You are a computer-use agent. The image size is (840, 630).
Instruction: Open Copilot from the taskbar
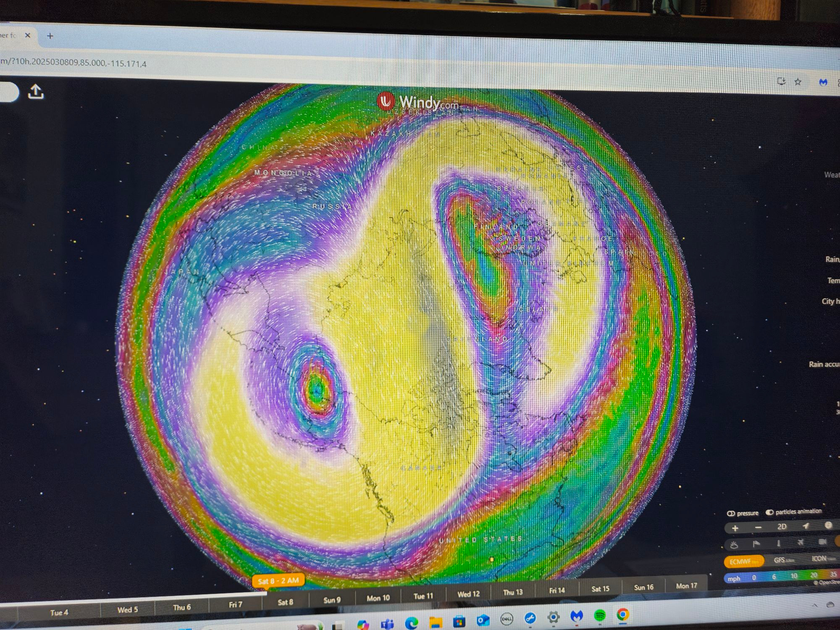363,625
